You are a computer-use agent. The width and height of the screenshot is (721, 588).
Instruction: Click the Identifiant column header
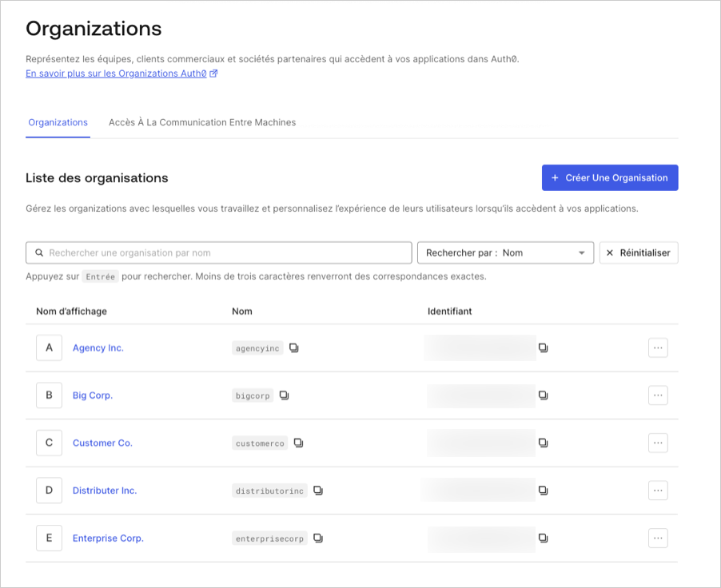point(450,312)
